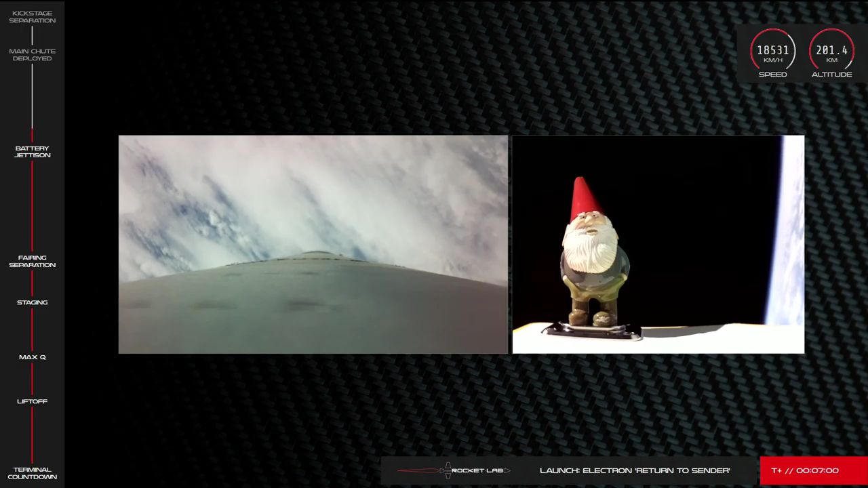Click the speed gauge showing 18531
Image resolution: width=868 pixels, height=488 pixels.
point(772,51)
